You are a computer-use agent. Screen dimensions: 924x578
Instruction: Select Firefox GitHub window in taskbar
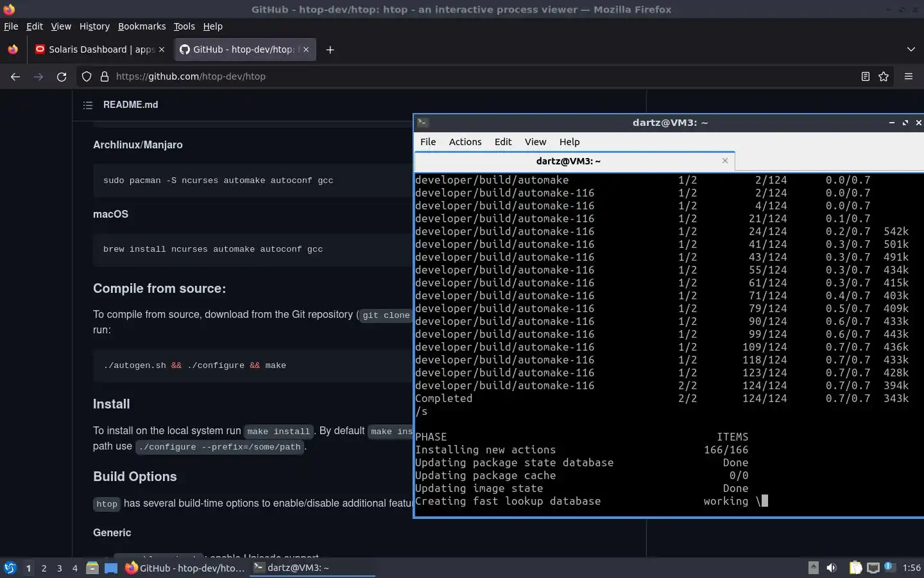(185, 568)
